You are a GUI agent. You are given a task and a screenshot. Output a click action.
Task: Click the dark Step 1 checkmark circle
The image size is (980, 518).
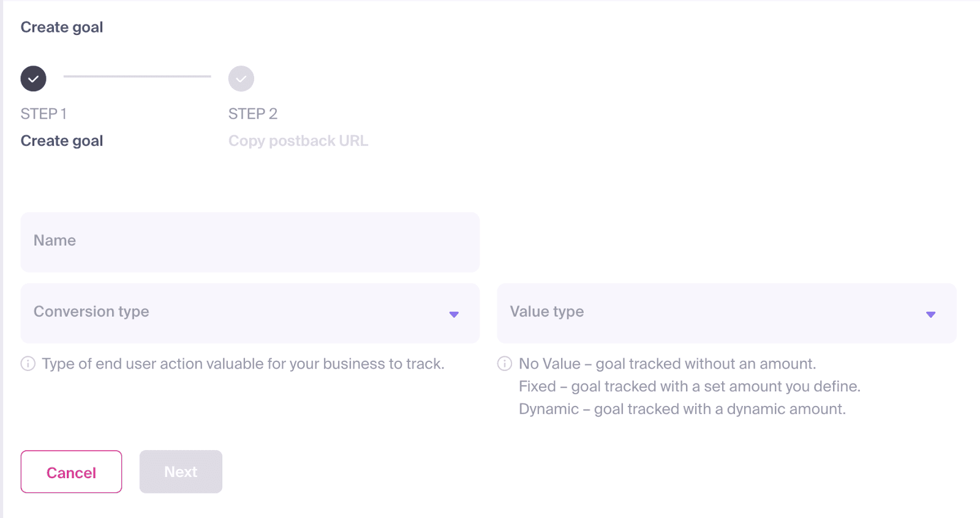pos(34,79)
